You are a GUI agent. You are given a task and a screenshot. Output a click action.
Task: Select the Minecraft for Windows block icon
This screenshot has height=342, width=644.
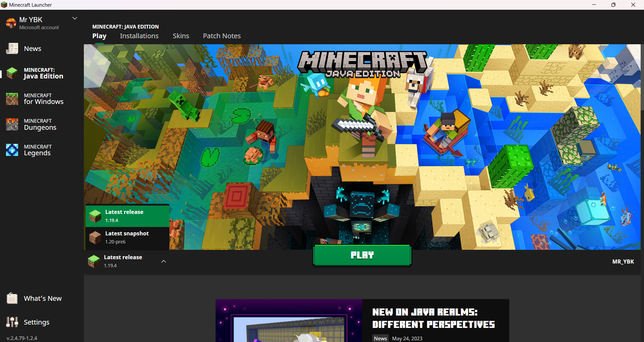12,99
